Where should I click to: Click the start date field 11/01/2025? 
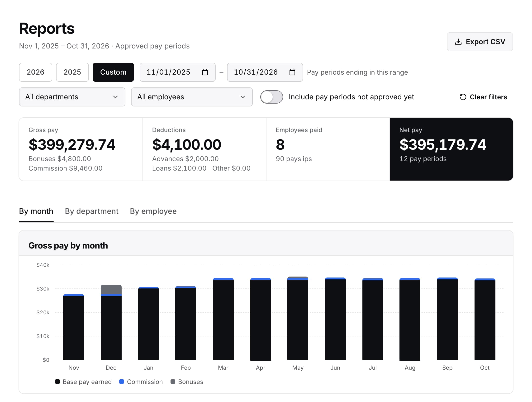pos(177,72)
